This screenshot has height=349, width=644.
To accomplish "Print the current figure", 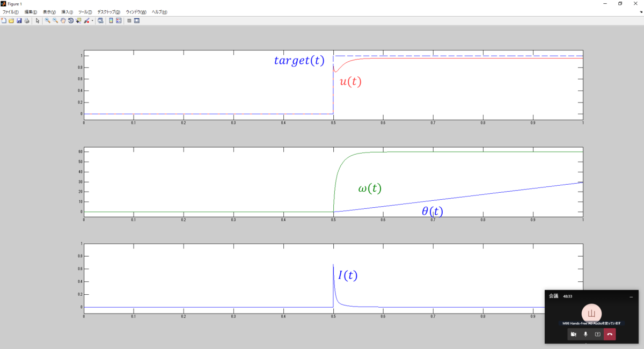I will (27, 21).
